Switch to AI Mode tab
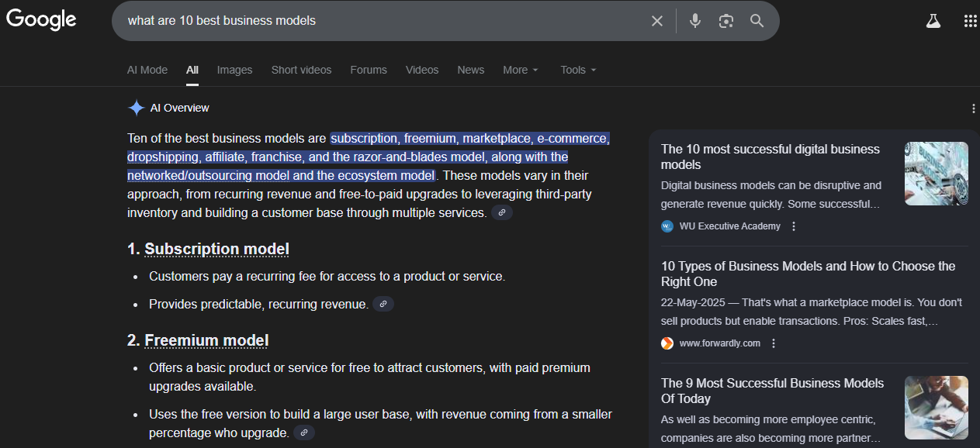This screenshot has width=980, height=448. click(x=147, y=70)
